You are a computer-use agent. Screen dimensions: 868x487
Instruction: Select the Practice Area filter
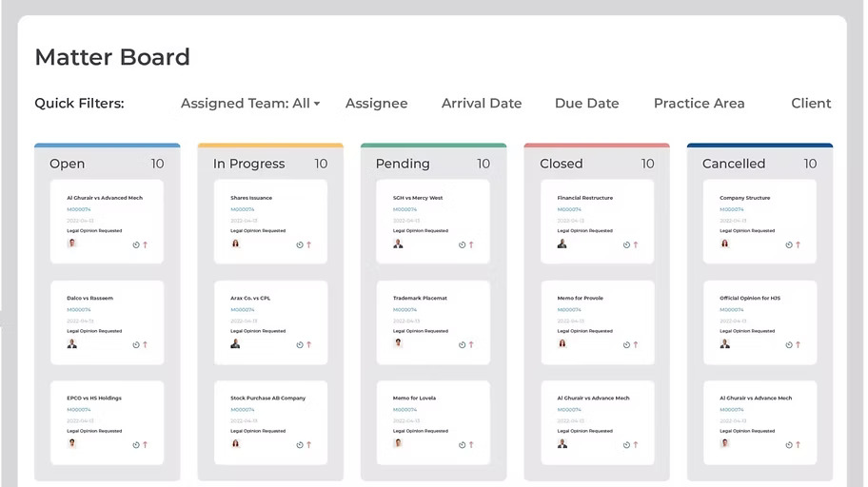point(699,103)
